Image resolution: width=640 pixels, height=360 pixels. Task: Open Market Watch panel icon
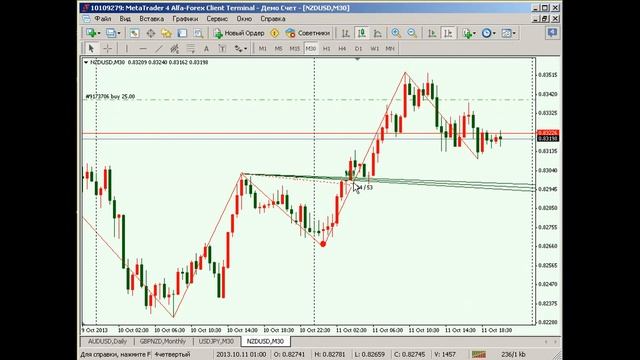tap(134, 33)
